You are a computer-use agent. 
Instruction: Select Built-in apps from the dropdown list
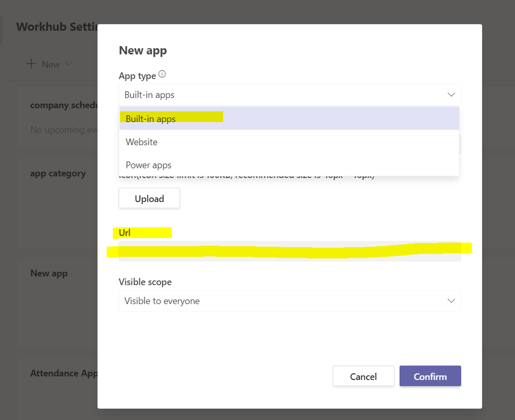149,118
